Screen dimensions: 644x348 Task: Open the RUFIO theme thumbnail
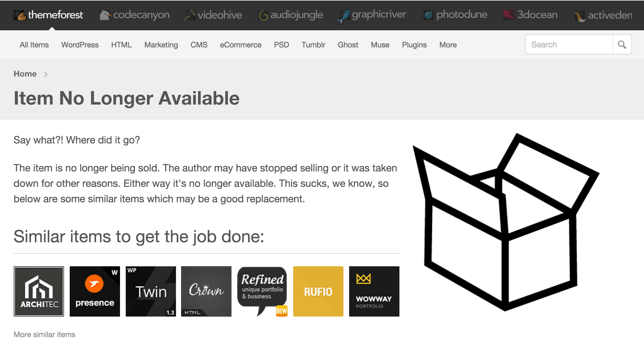click(x=318, y=291)
